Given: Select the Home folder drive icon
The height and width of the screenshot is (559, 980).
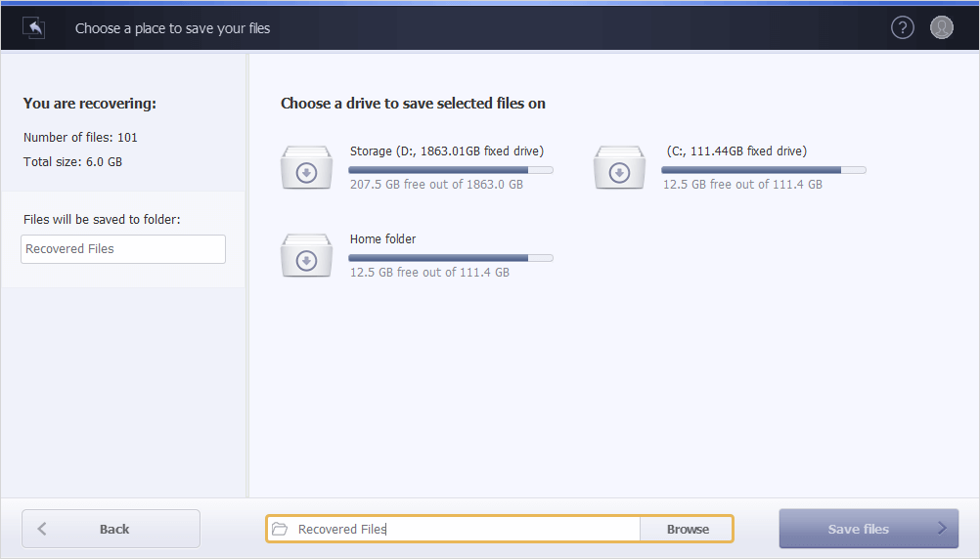Looking at the screenshot, I should pos(306,255).
